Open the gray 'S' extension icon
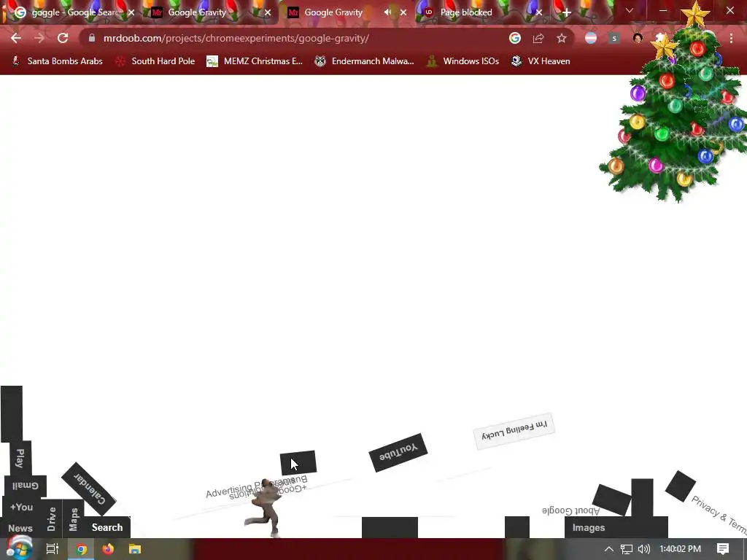The height and width of the screenshot is (560, 747). [x=614, y=38]
